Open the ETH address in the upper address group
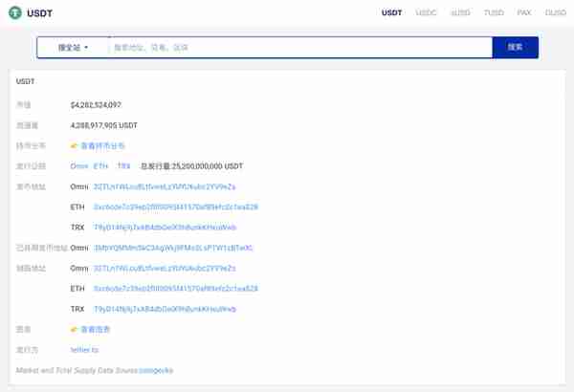Screen dimensions: 574x392 tap(176, 207)
